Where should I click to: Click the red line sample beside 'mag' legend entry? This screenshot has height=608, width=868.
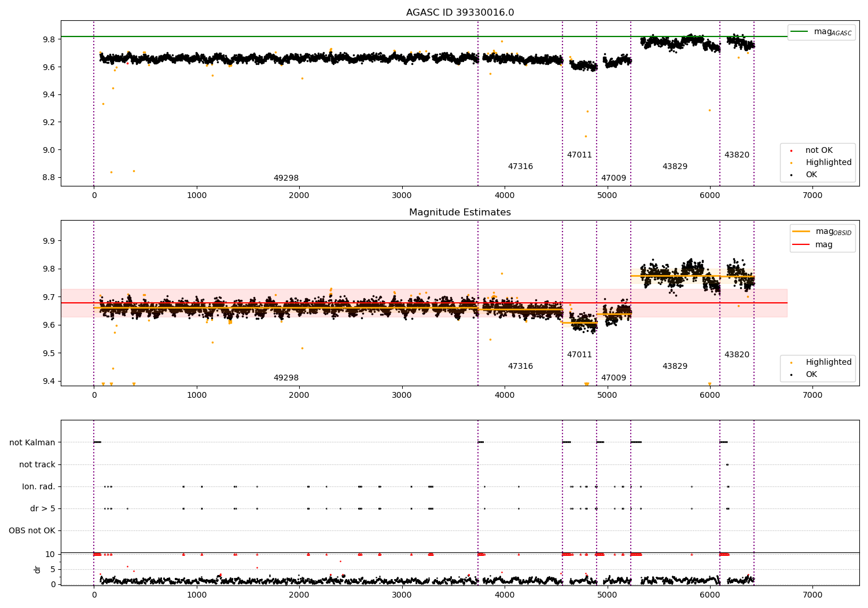[x=801, y=245]
